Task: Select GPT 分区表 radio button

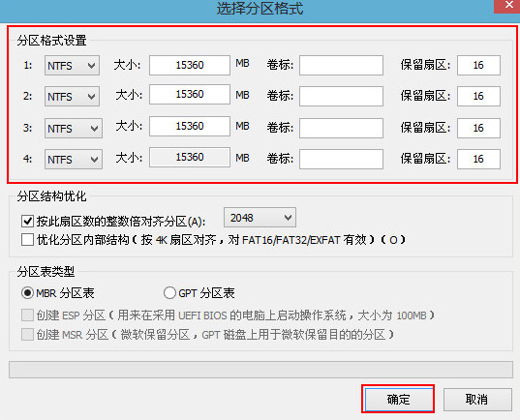Action: coord(169,292)
